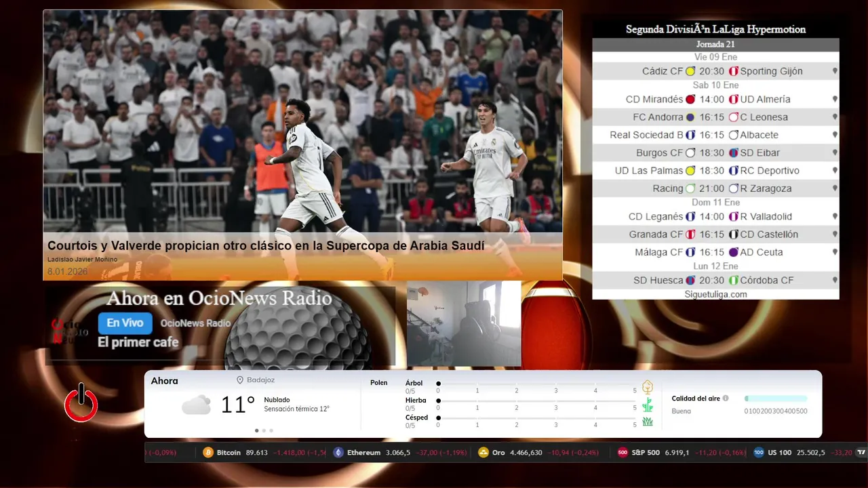Click the R Valladolid team name
This screenshot has height=488, width=868.
coord(766,217)
